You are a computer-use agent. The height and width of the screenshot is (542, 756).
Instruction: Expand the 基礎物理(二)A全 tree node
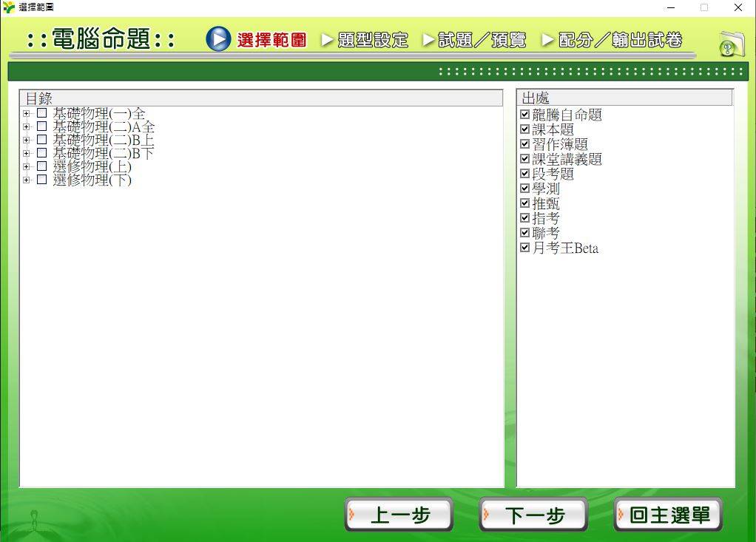pyautogui.click(x=26, y=126)
